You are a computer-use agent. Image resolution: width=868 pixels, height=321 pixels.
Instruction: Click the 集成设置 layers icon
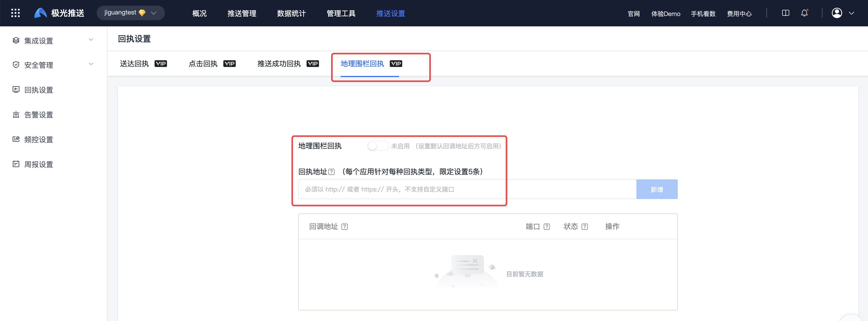click(x=16, y=40)
